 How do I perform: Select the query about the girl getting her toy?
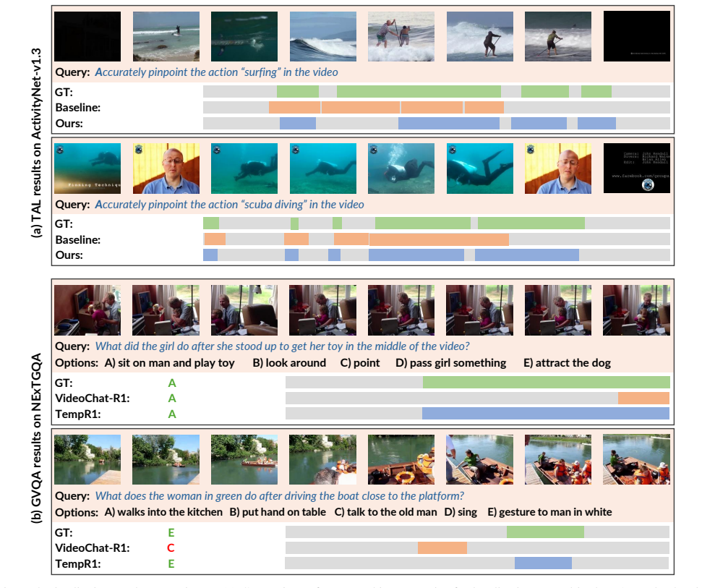[283, 346]
